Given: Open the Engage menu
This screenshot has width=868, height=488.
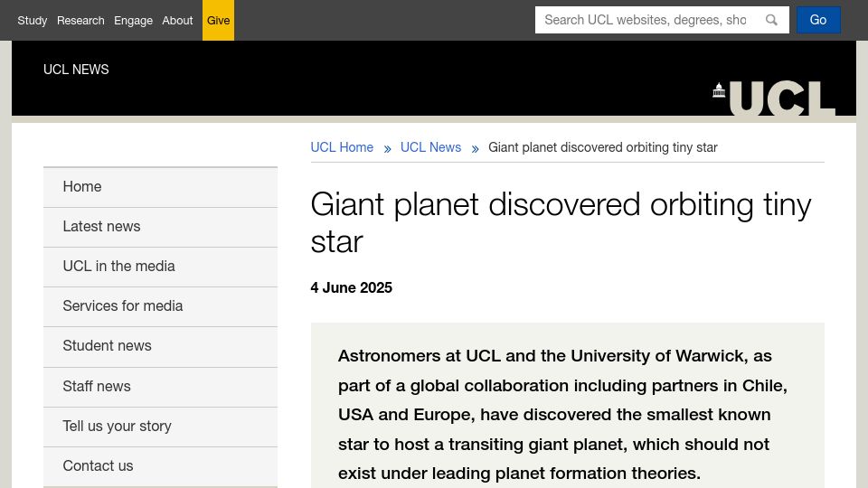Looking at the screenshot, I should pyautogui.click(x=134, y=21).
